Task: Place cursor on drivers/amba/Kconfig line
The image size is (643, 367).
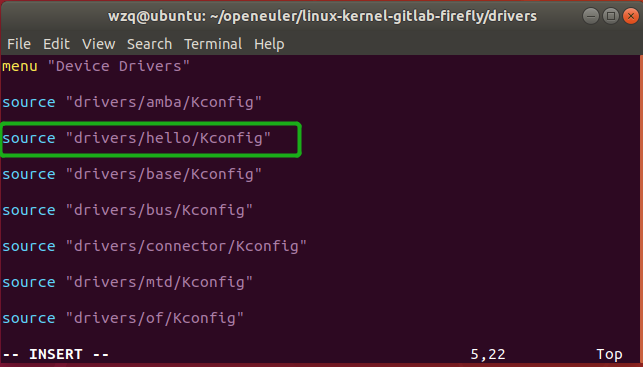Action: [132, 102]
